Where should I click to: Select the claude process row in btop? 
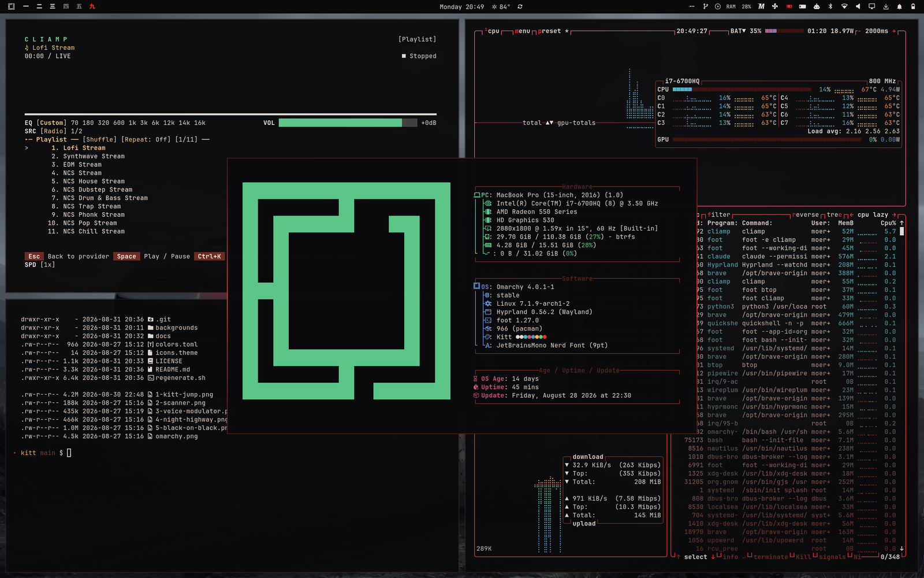point(797,256)
